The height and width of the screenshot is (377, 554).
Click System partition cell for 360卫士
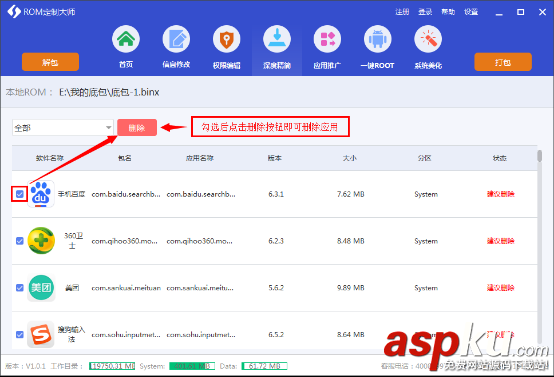426,241
